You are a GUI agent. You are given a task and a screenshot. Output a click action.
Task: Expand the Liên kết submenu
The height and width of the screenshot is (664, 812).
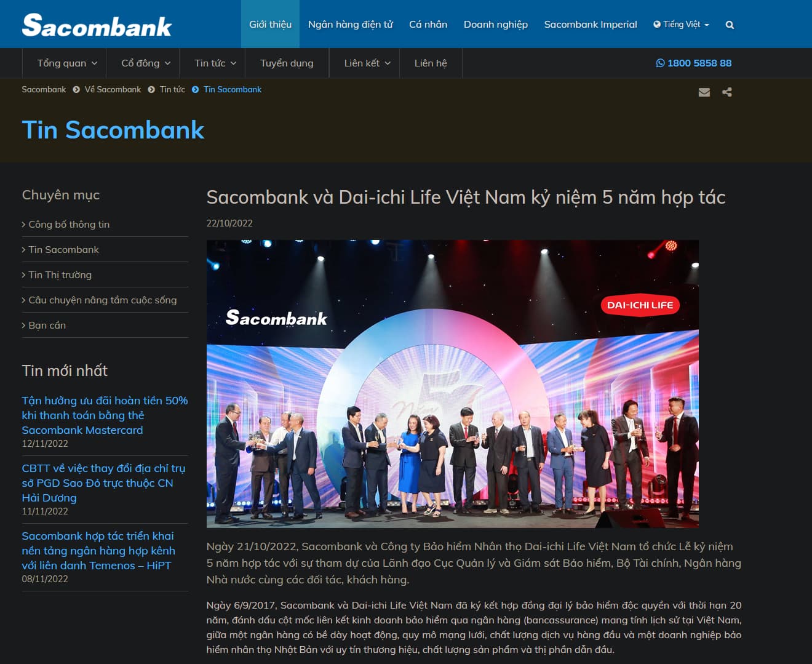367,63
